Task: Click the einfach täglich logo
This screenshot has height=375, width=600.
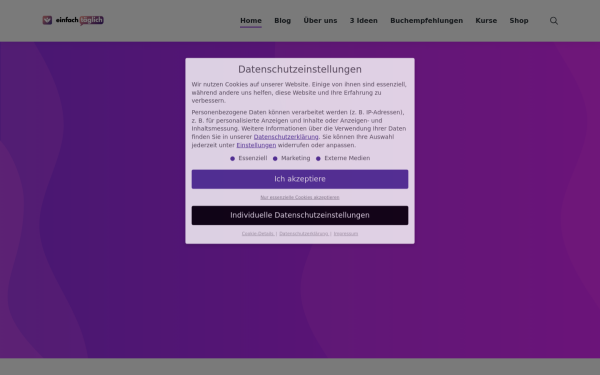Action: point(73,20)
